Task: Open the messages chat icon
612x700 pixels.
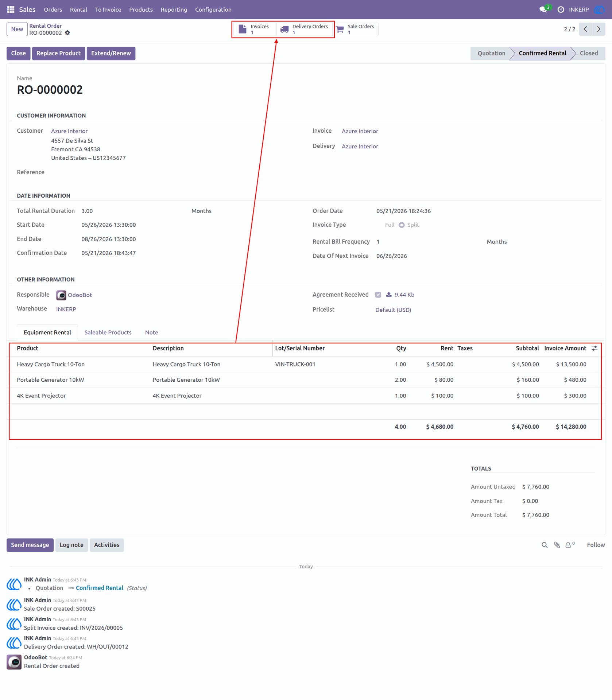Action: [x=543, y=9]
